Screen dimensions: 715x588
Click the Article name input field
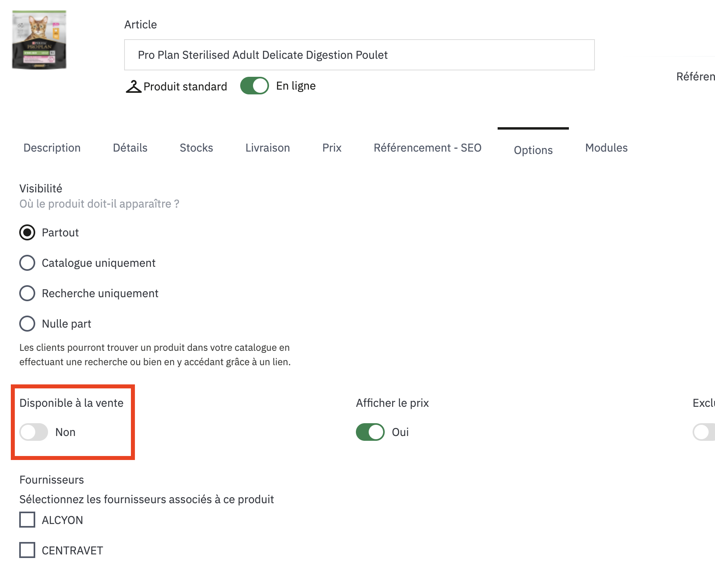[x=359, y=55]
